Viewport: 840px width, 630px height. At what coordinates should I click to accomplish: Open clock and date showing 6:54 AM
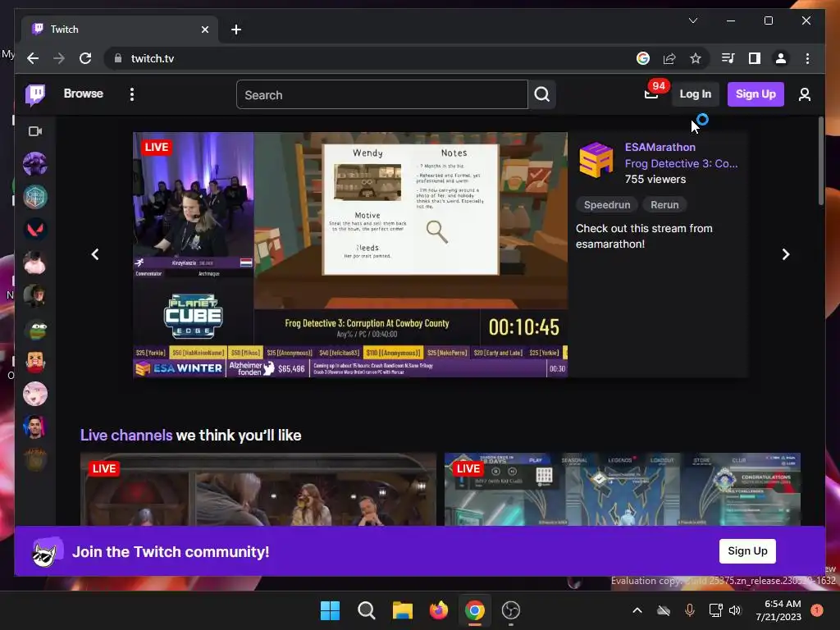point(778,610)
